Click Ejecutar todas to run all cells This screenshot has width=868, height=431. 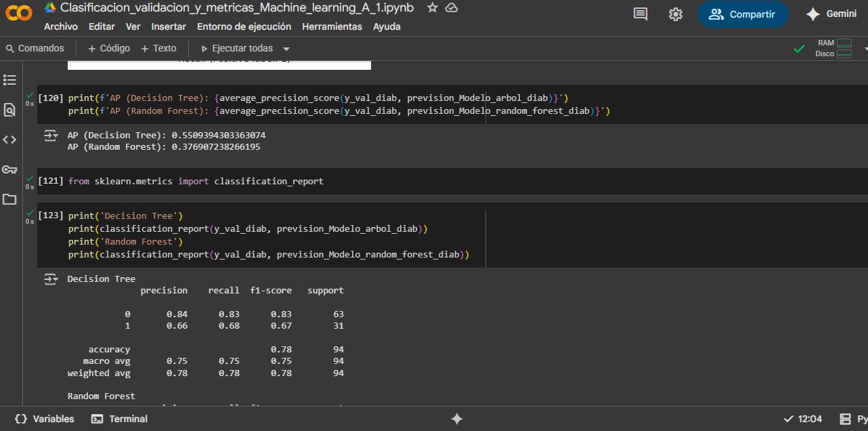coord(237,48)
